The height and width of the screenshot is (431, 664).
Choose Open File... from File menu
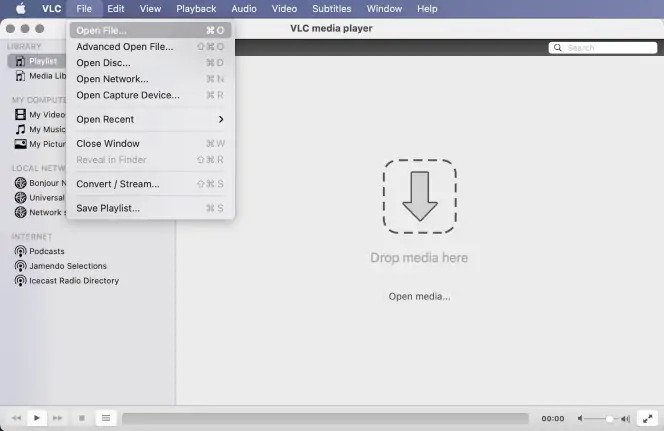pos(150,30)
